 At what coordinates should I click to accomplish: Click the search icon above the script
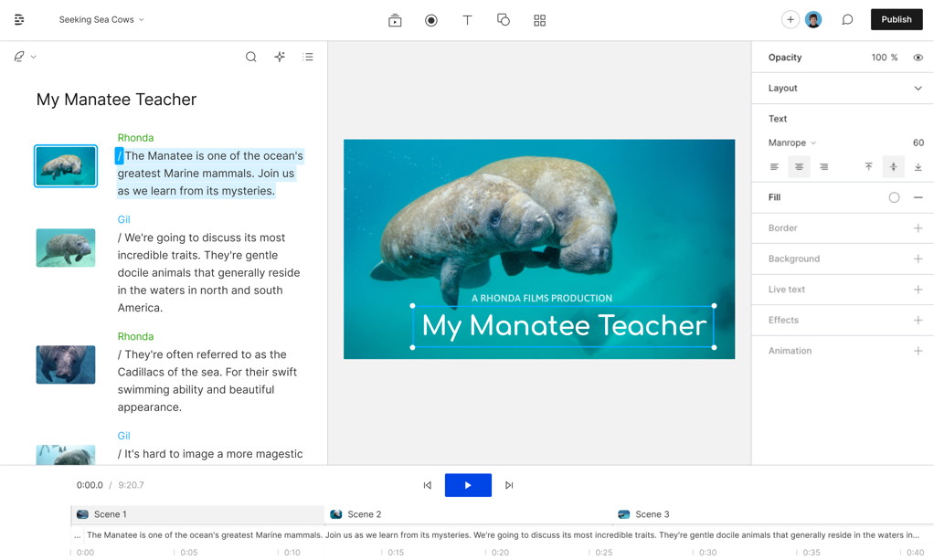pos(250,56)
